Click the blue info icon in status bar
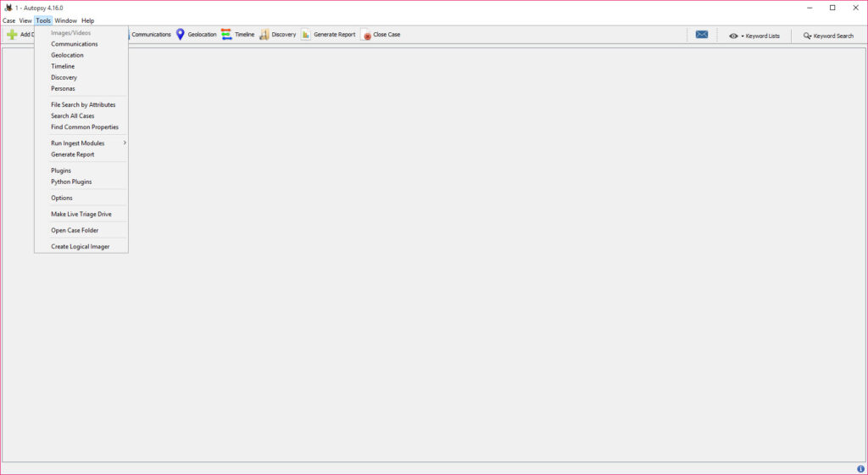 tap(860, 469)
